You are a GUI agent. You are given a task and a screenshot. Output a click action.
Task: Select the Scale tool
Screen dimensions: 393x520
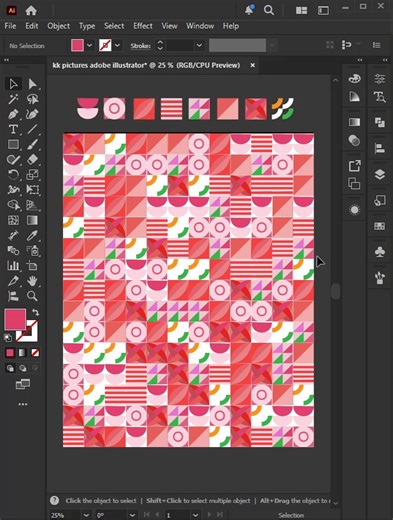click(32, 175)
